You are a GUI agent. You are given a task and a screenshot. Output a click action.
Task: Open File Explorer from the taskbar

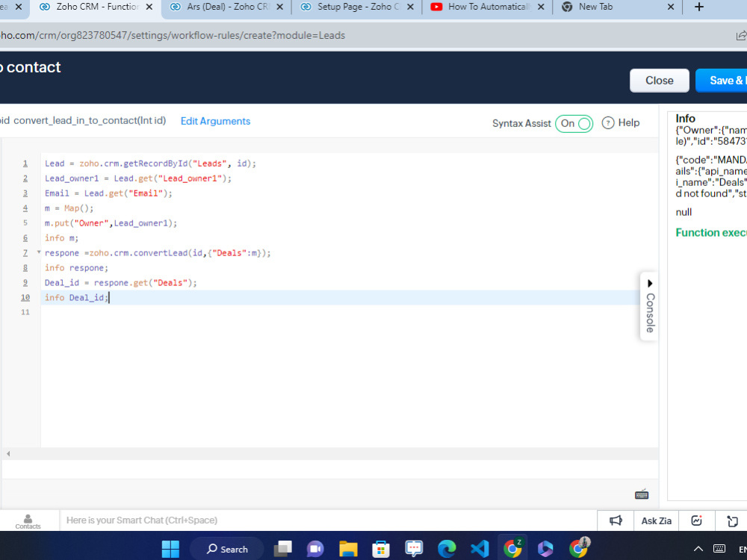point(348,549)
